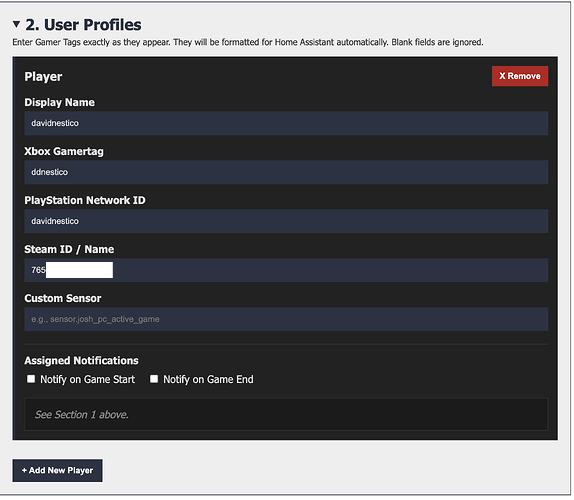This screenshot has width=574, height=500.
Task: Click the '2. User Profiles' heading
Action: 83,25
